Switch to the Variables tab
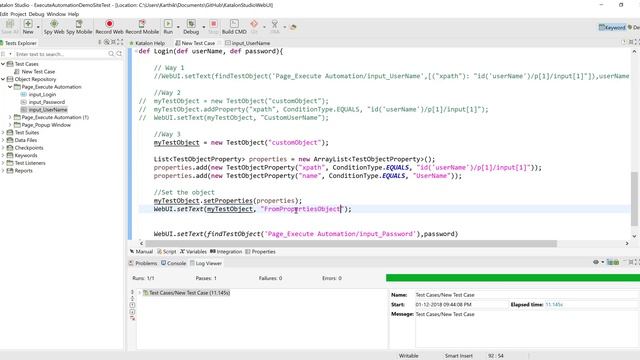The width and height of the screenshot is (640, 360). (193, 251)
